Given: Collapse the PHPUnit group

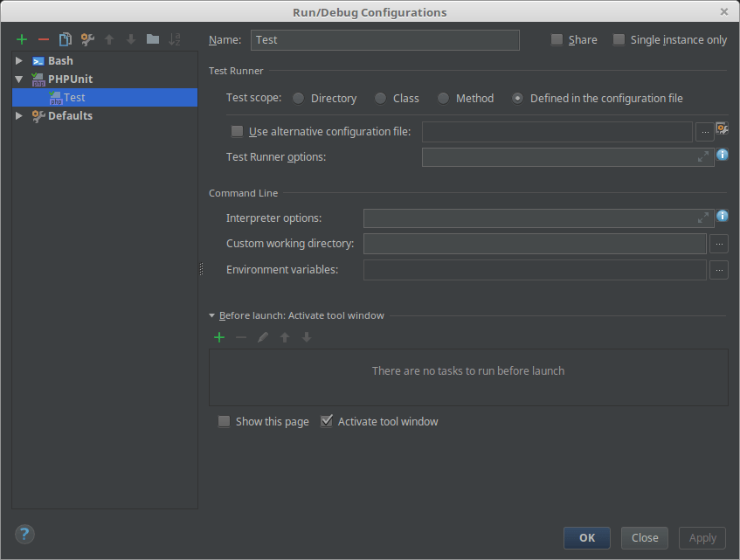Looking at the screenshot, I should pos(19,79).
